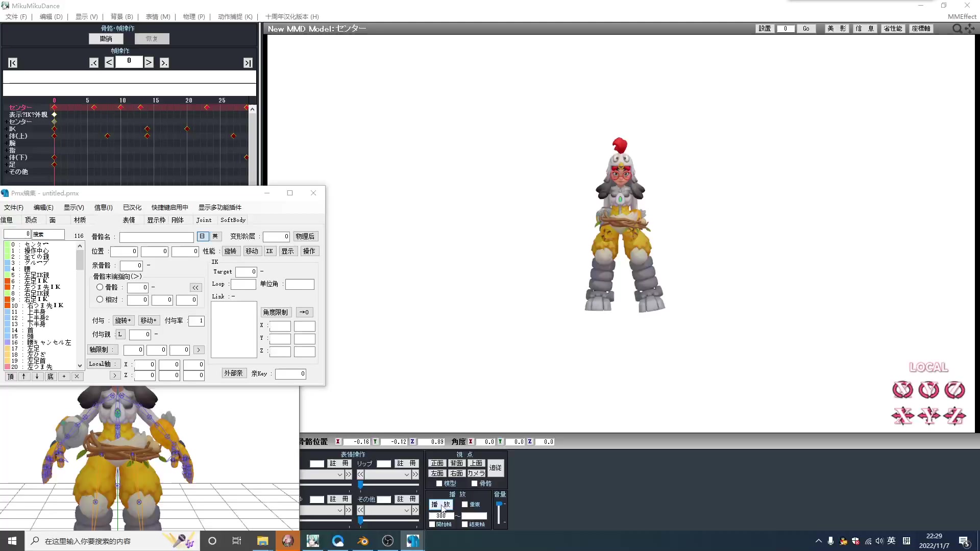This screenshot has height=551, width=980.
Task: Expand 腕 group in timeline
Action: point(7,143)
